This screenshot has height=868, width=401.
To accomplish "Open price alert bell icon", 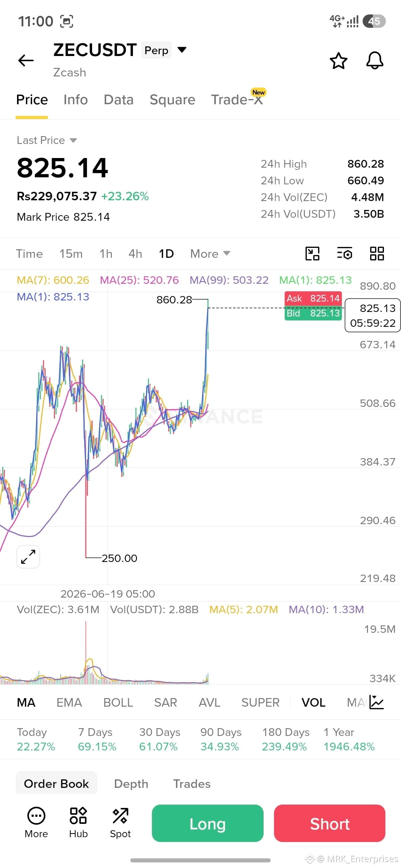I will coord(375,60).
